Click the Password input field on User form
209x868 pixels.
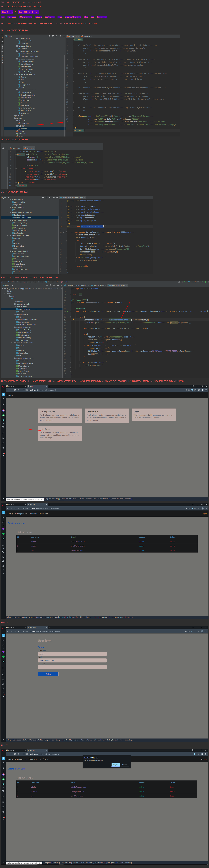(72, 667)
